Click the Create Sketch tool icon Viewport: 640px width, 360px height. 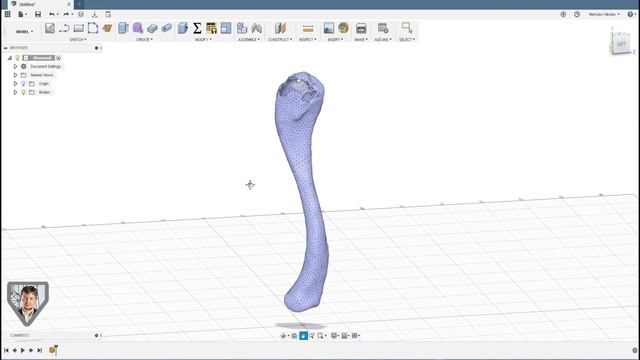[50, 28]
